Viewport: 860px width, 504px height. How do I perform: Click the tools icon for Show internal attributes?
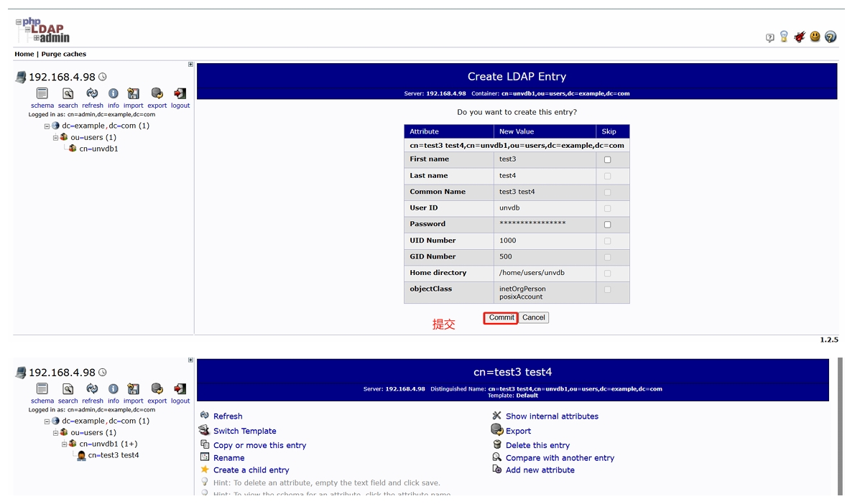[x=496, y=416]
